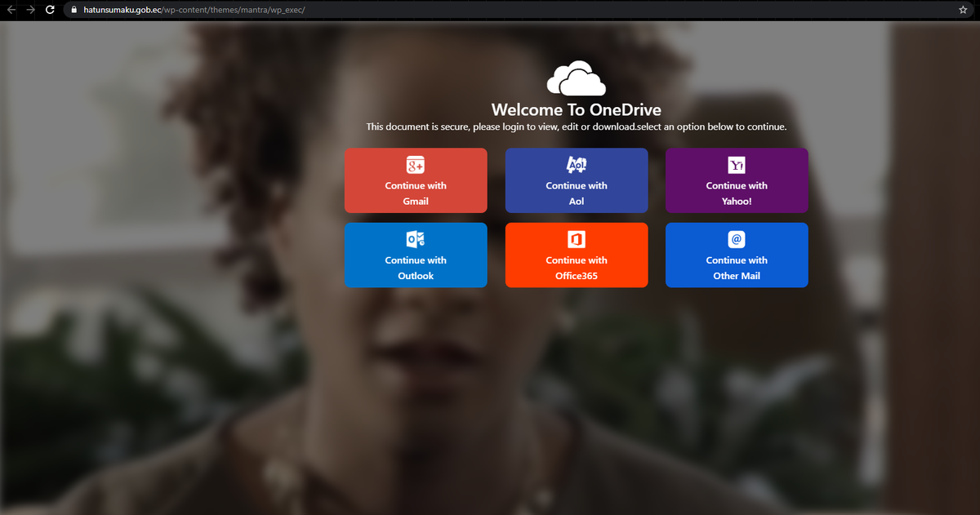980x515 pixels.
Task: Choose the Continue with Outlook label
Action: 416,268
